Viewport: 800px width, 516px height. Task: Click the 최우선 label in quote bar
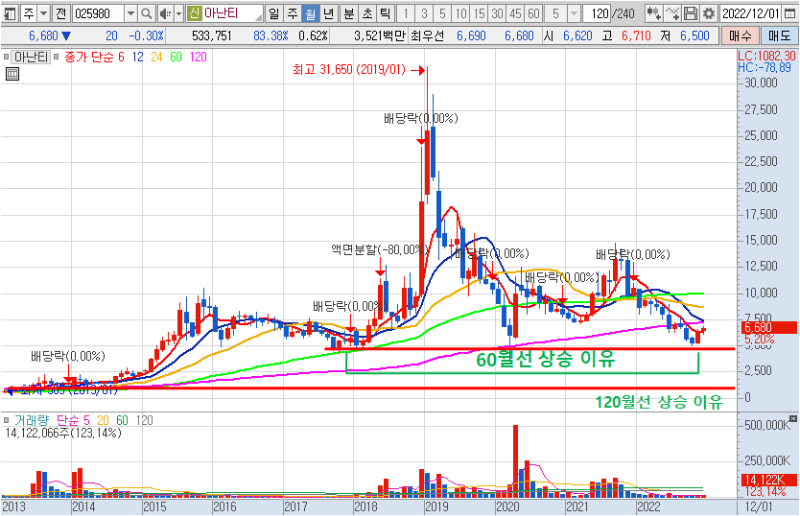pos(427,36)
